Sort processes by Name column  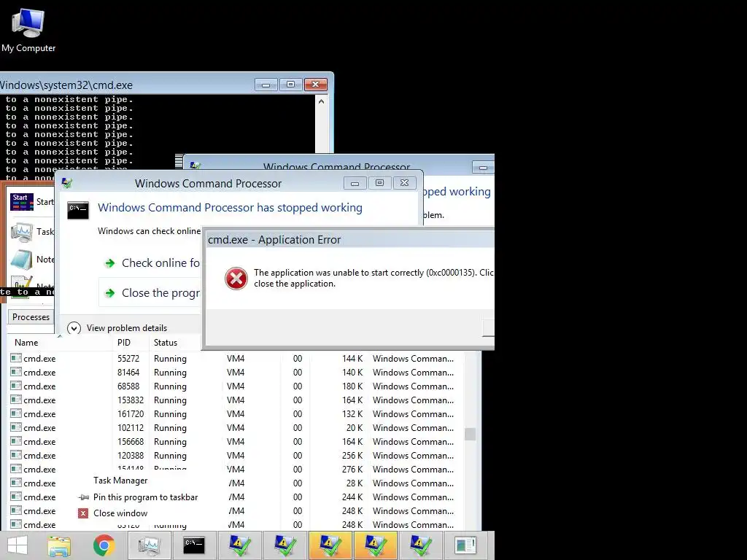point(26,343)
